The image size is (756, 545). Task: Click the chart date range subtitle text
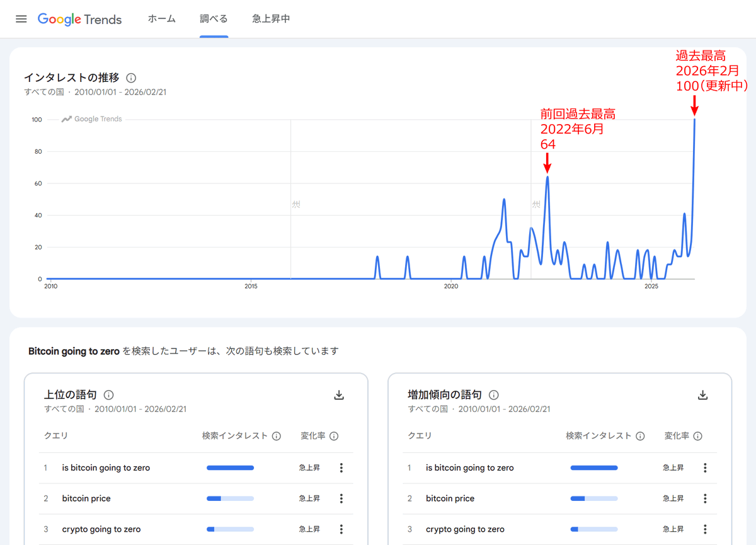(x=95, y=92)
